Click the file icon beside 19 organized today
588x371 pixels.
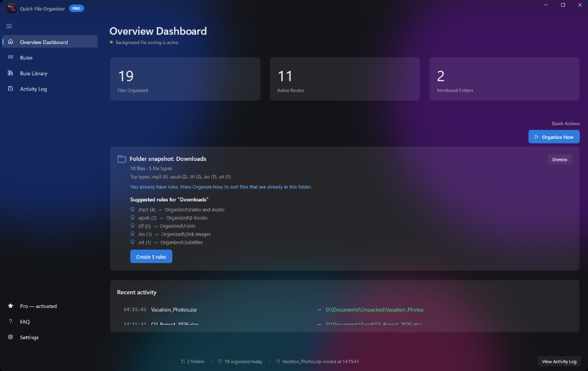click(x=220, y=362)
